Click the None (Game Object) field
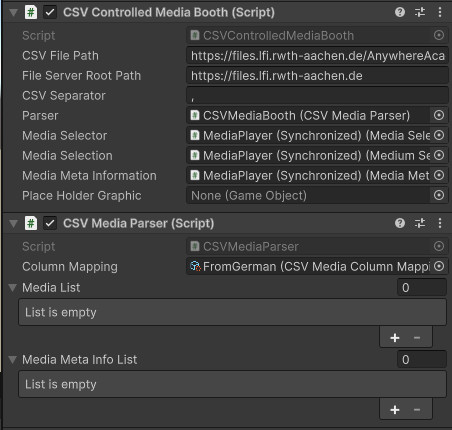This screenshot has width=452, height=430. 308,195
